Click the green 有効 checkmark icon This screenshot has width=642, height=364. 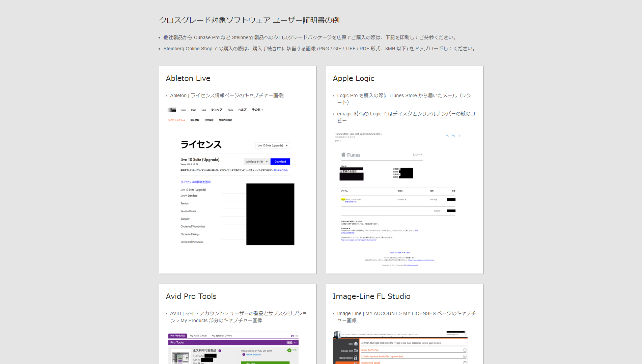[x=289, y=350]
